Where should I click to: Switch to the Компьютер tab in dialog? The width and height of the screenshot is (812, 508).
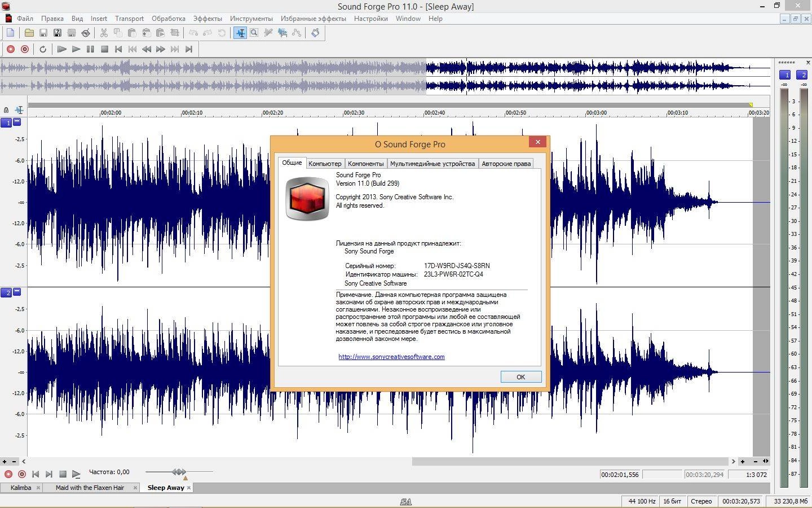click(325, 164)
